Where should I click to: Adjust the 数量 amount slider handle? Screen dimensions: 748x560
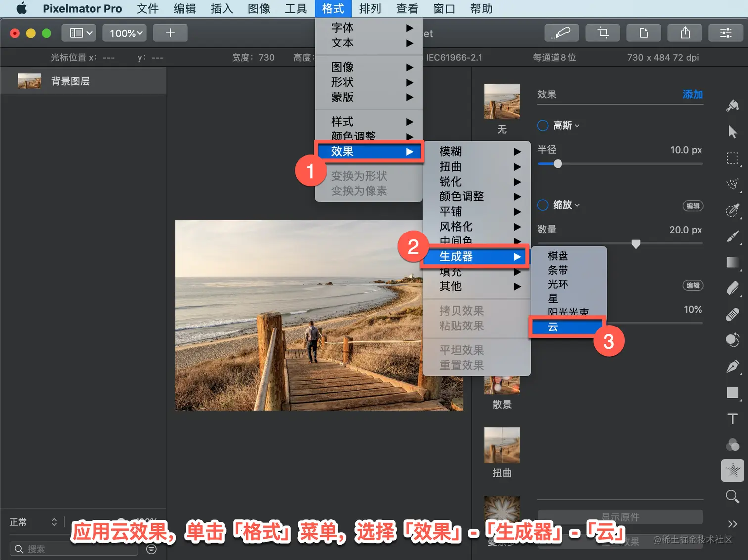pos(636,243)
